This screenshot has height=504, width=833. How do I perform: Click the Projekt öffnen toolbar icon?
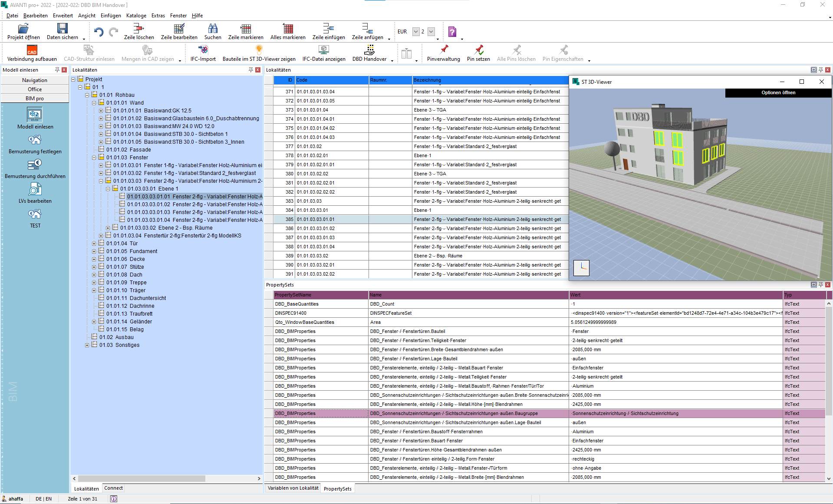pos(23,29)
